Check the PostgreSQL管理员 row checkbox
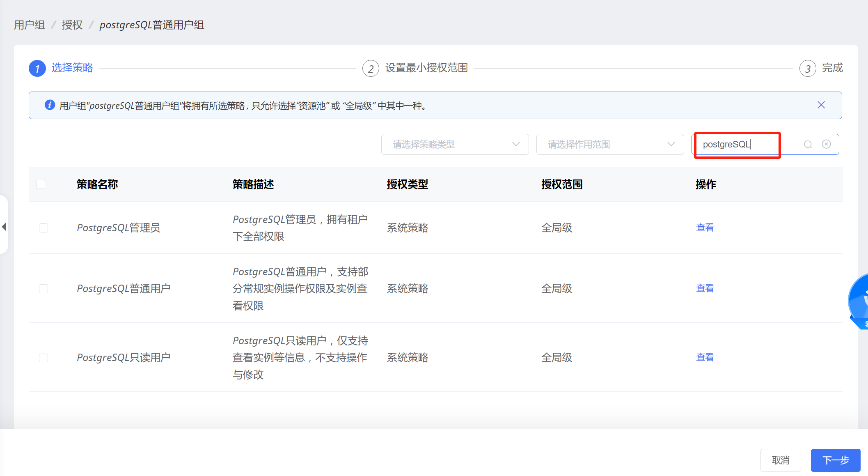Image resolution: width=868 pixels, height=476 pixels. tap(44, 228)
